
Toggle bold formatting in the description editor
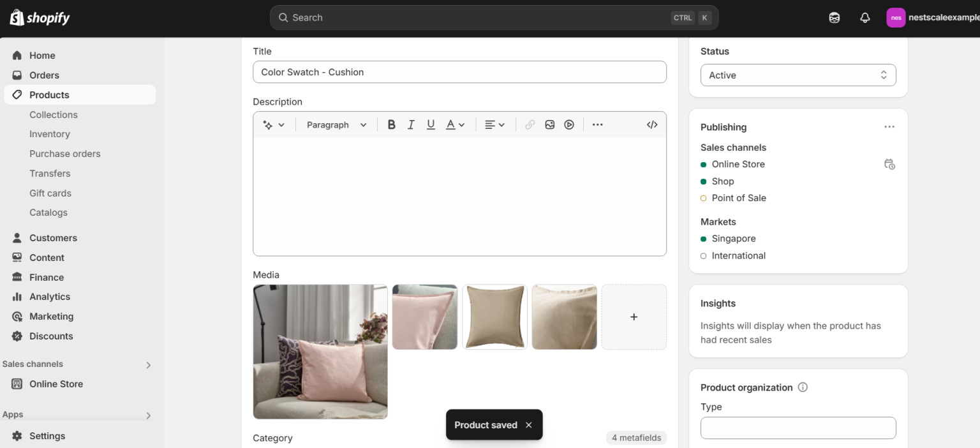tap(391, 124)
